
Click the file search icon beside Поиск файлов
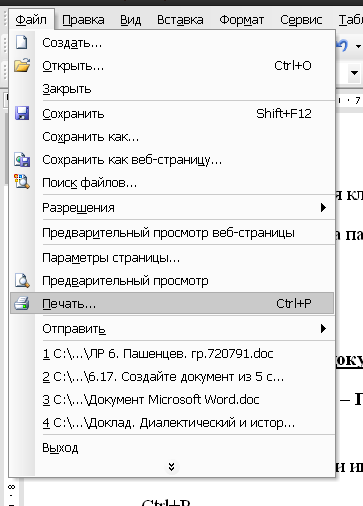[x=22, y=182]
